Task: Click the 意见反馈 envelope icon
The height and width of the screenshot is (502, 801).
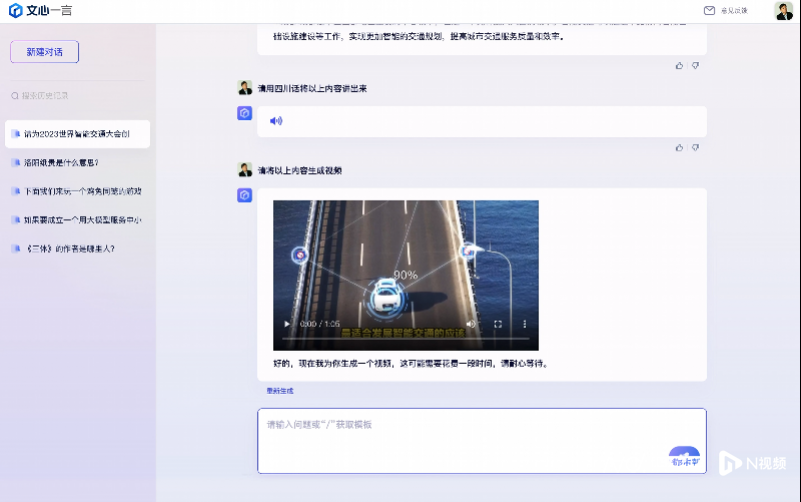Action: click(x=709, y=11)
